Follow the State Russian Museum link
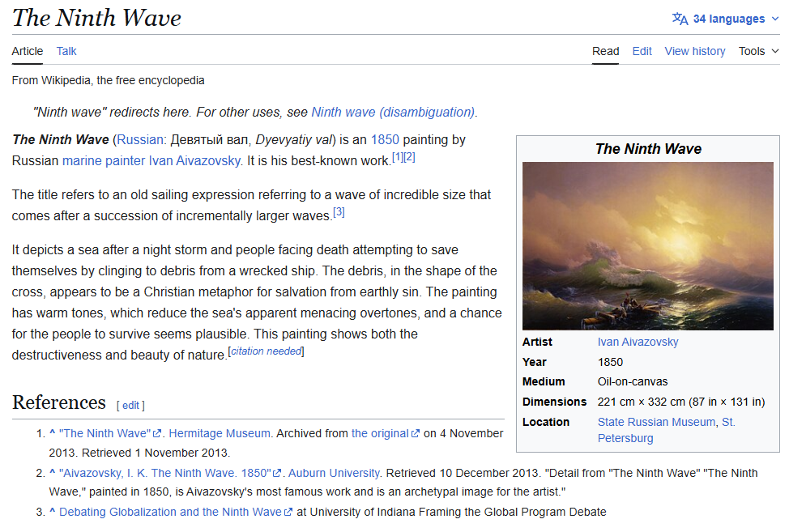Screen dimensions: 789x532 [656, 422]
